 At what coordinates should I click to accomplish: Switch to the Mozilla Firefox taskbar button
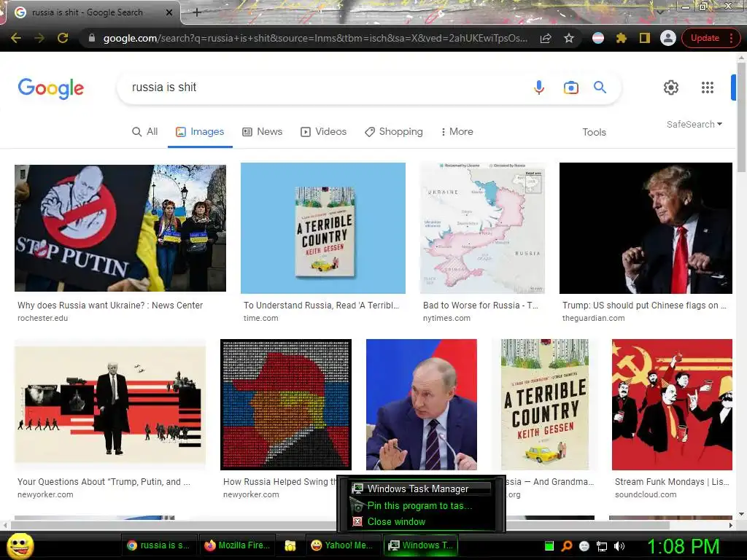coord(237,545)
